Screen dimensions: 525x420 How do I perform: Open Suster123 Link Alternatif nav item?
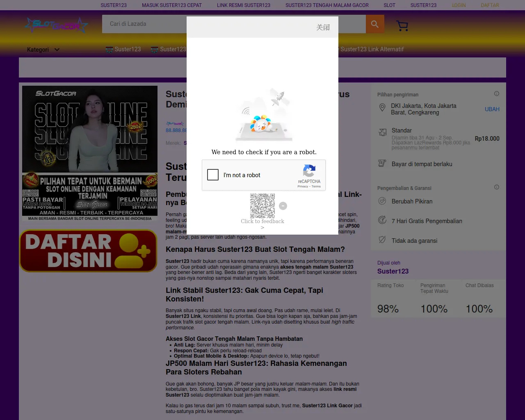click(372, 49)
